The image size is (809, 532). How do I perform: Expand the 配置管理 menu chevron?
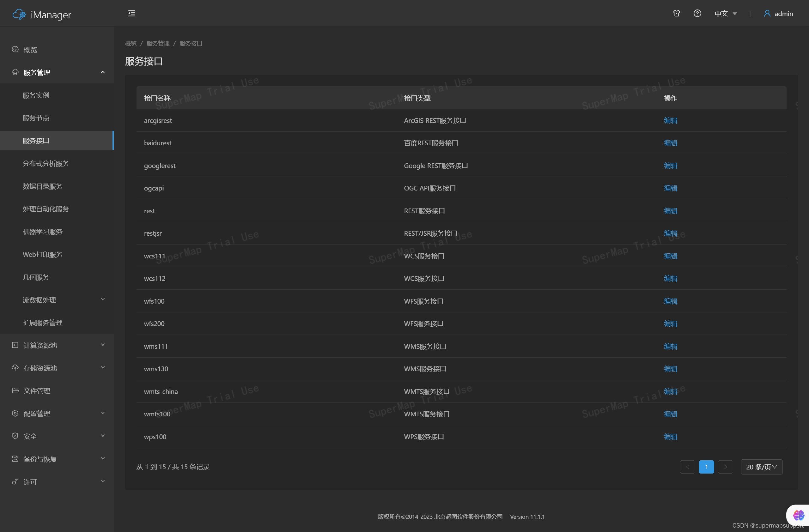tap(103, 413)
